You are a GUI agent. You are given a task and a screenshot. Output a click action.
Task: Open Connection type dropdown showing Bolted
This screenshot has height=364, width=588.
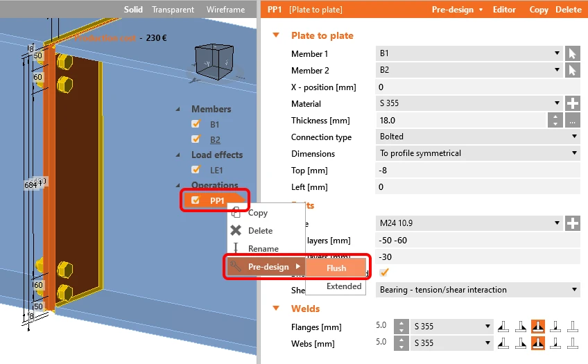[x=478, y=137]
